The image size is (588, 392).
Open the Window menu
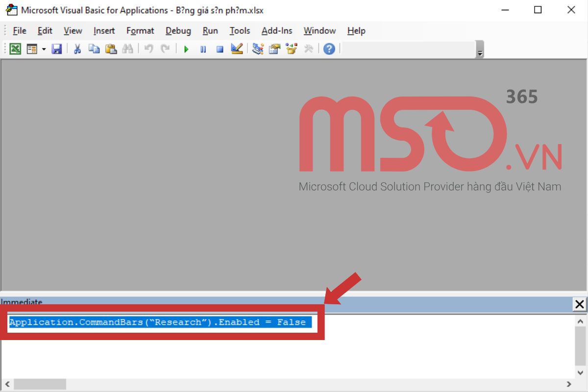pos(319,30)
